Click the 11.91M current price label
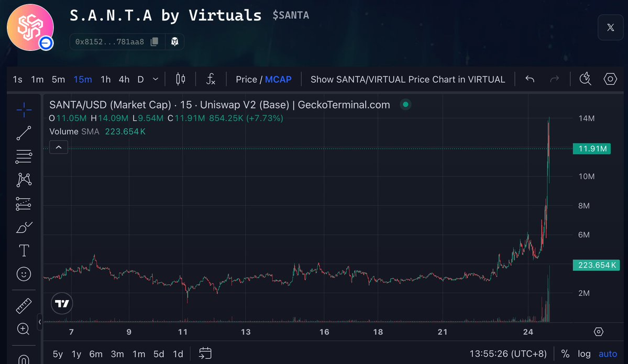 click(x=592, y=149)
